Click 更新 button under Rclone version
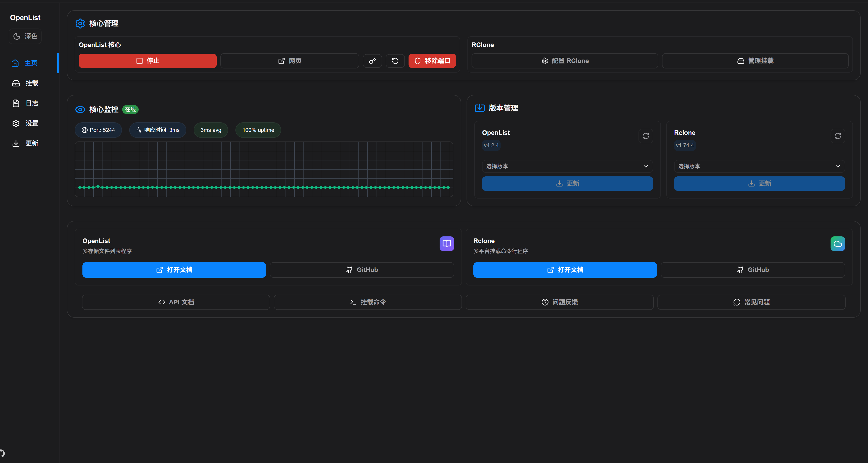Image resolution: width=868 pixels, height=463 pixels. click(760, 183)
